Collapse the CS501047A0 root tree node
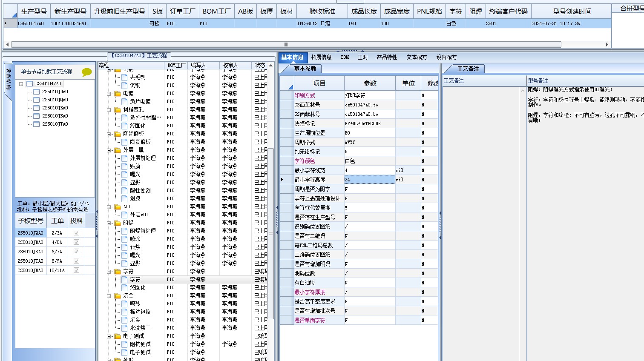The image size is (644, 361). [21, 84]
